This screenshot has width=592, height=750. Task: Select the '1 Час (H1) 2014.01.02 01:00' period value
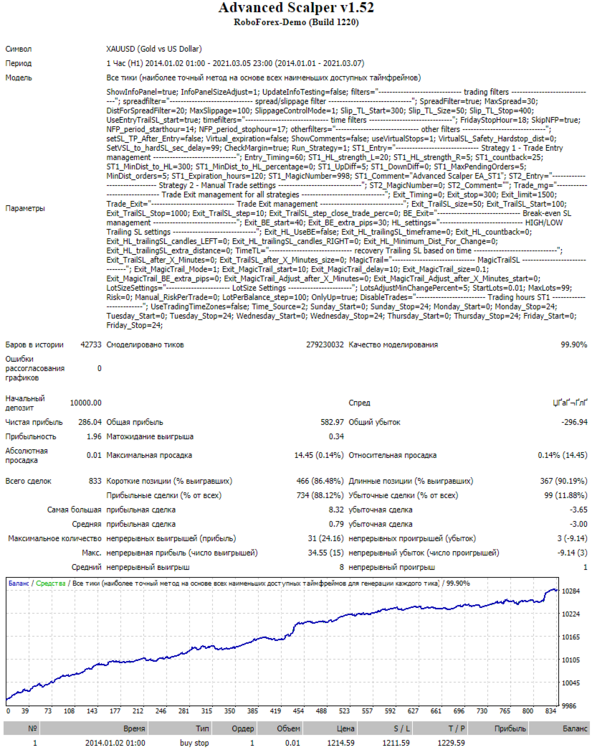pos(156,63)
